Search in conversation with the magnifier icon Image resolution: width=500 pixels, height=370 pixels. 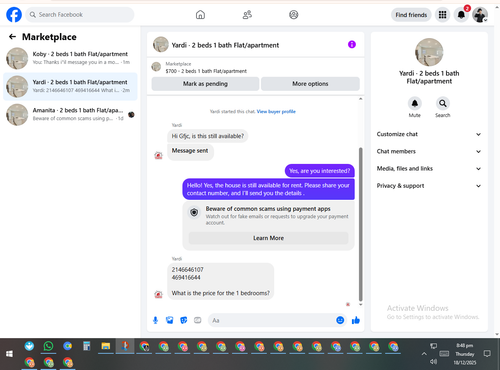pos(443,103)
